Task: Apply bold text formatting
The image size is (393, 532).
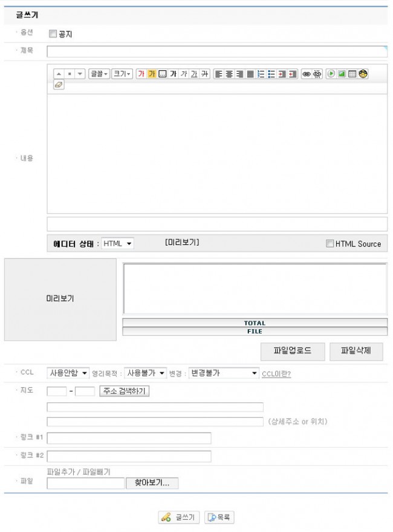Action: pyautogui.click(x=173, y=74)
